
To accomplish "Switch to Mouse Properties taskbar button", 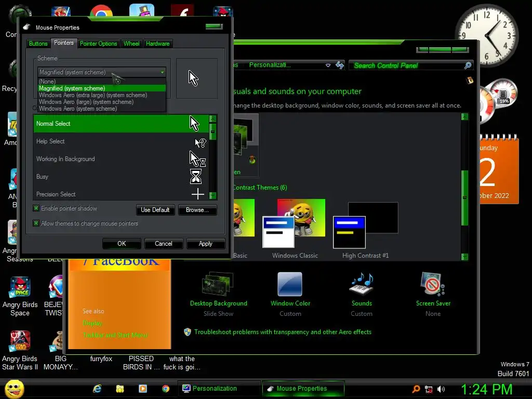I will click(303, 389).
